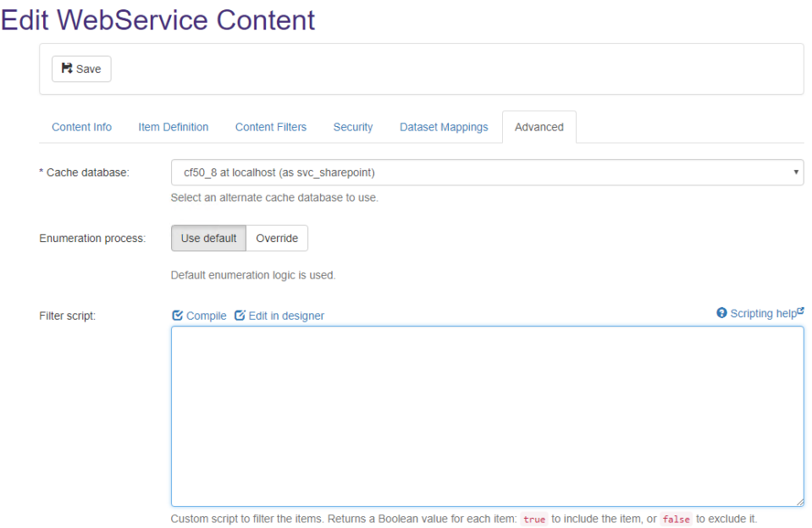This screenshot has height=528, width=812.
Task: Open the Security tab
Action: pos(353,127)
